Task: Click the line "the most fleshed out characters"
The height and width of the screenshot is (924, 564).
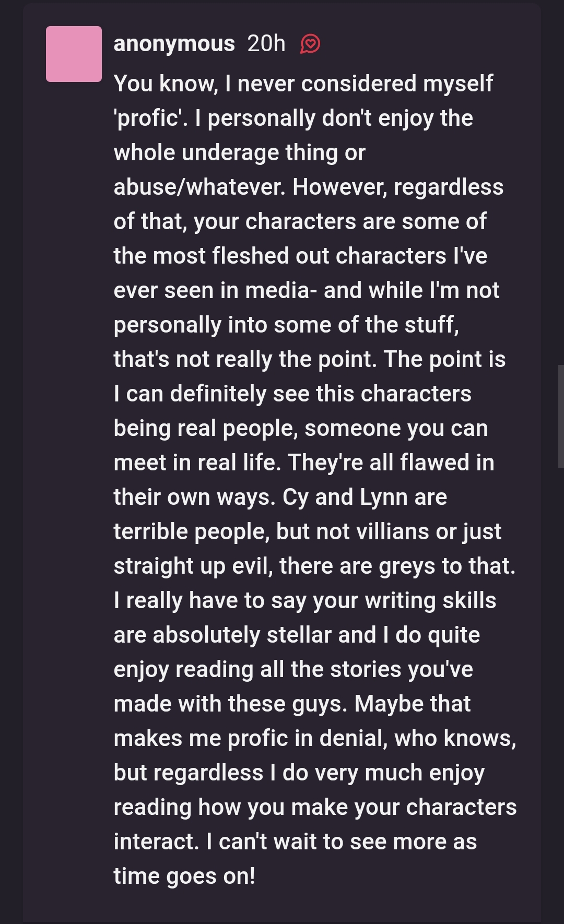Action: 300,256
